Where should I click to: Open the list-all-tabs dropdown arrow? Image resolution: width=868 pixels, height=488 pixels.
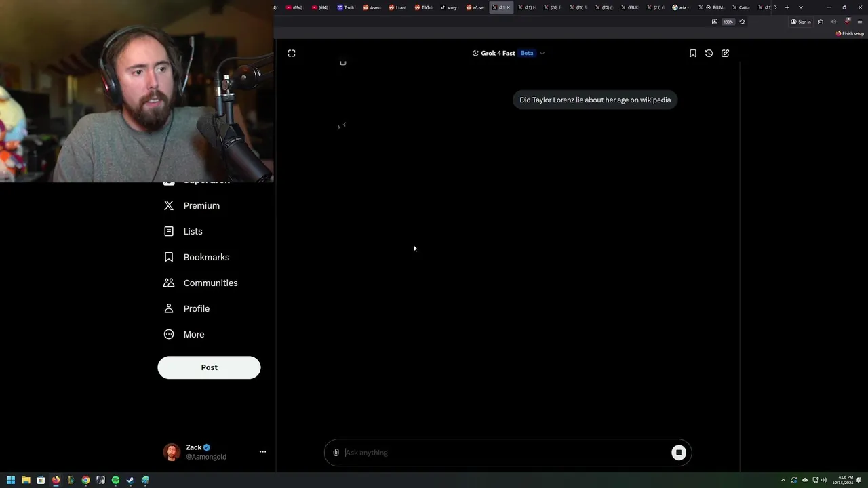click(801, 7)
